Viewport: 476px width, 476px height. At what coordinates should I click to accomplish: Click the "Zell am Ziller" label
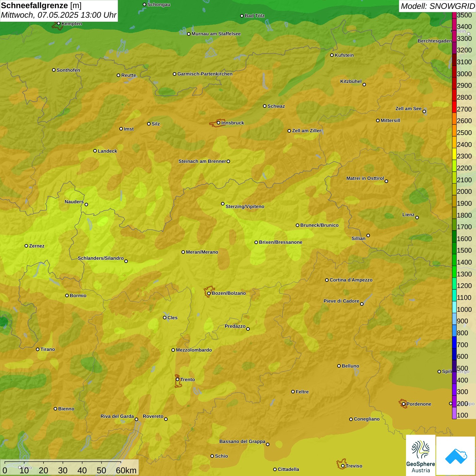pos(307,131)
